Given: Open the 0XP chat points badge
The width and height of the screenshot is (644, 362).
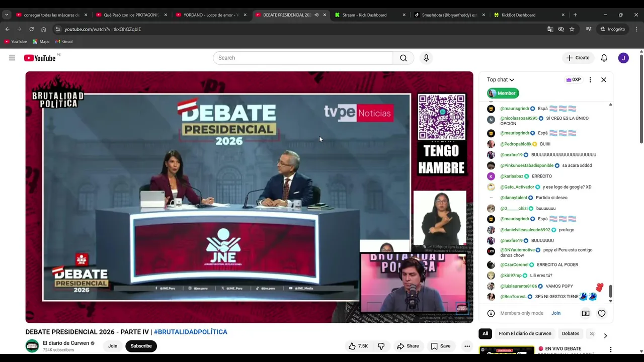Looking at the screenshot, I should tap(574, 79).
